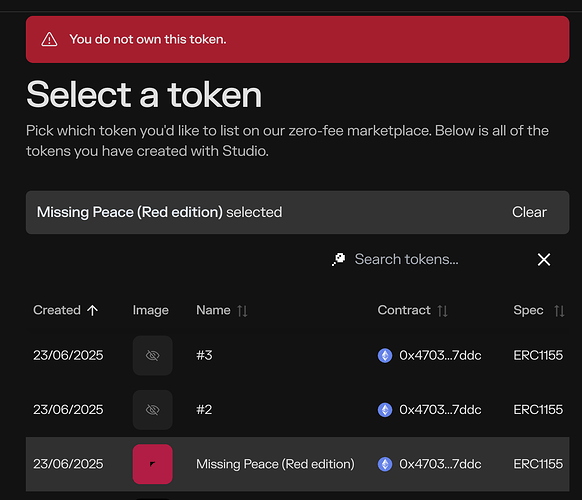
Task: Select the token row named #2
Action: [x=297, y=410]
